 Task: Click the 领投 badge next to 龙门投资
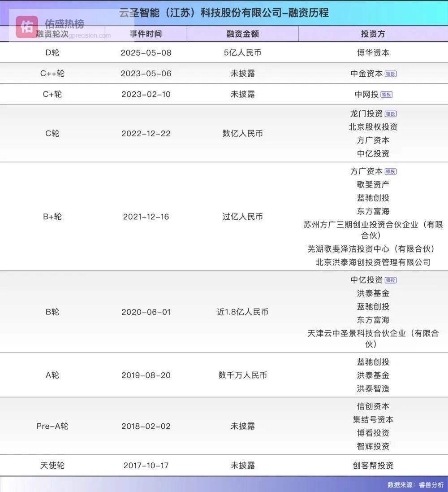click(391, 114)
